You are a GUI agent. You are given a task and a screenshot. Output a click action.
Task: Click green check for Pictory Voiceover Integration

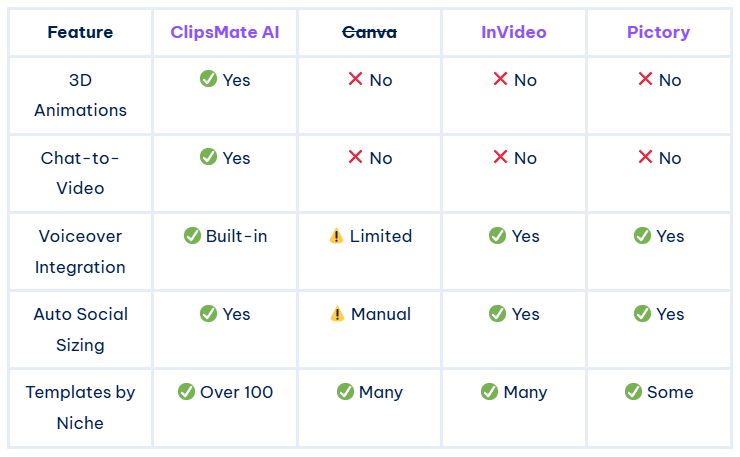642,236
